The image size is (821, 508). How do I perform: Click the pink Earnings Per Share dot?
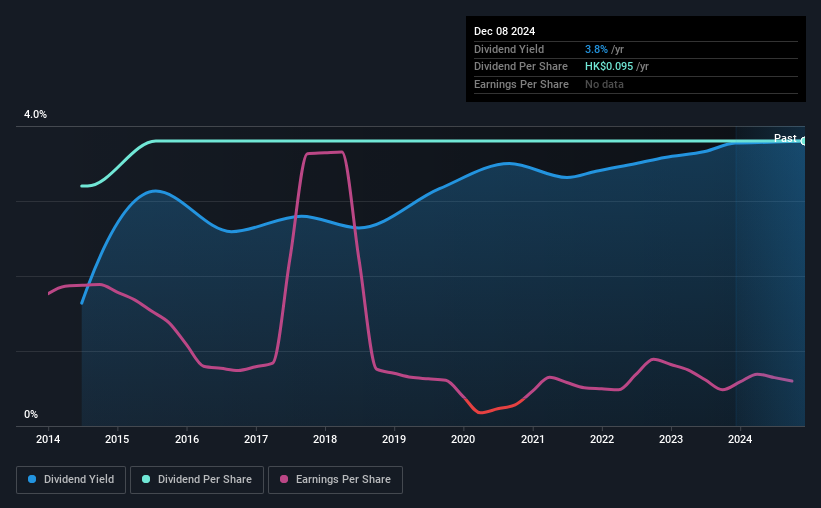tap(284, 479)
